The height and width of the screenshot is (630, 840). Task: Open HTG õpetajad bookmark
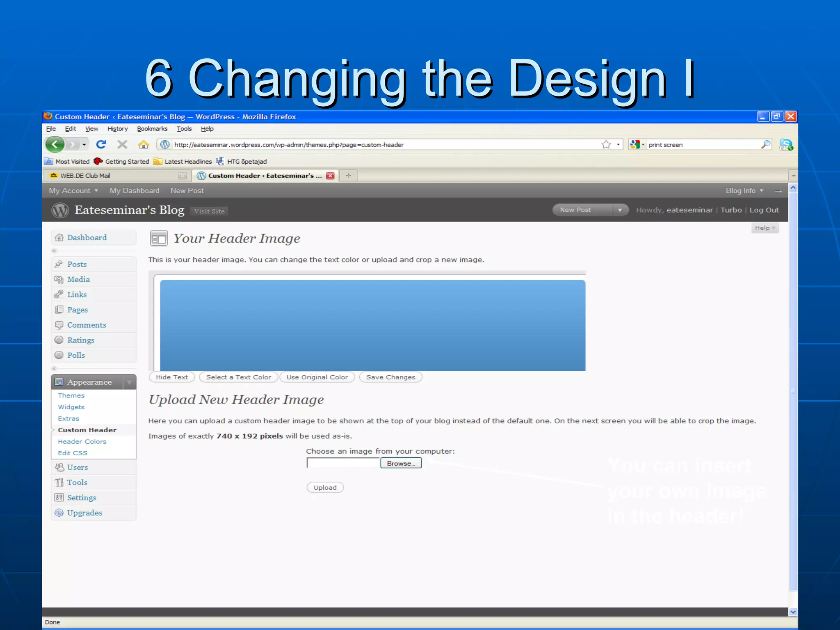pyautogui.click(x=242, y=162)
